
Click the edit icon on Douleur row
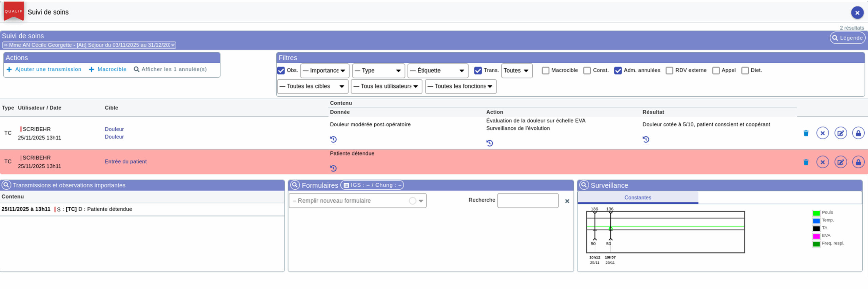840,133
